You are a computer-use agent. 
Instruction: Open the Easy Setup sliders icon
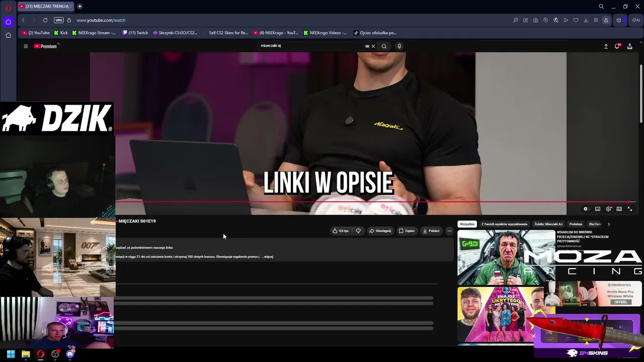tap(596, 20)
